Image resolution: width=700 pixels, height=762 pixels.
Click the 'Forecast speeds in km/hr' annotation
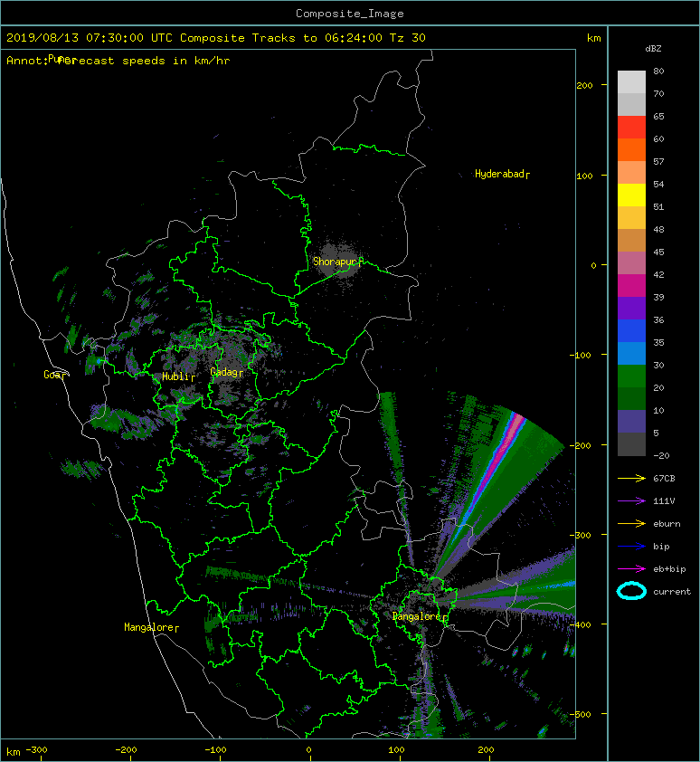[143, 61]
